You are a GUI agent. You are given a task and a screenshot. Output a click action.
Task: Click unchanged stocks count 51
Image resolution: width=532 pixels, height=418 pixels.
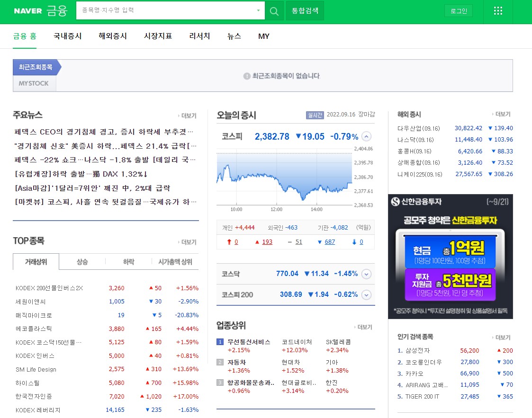pos(298,242)
